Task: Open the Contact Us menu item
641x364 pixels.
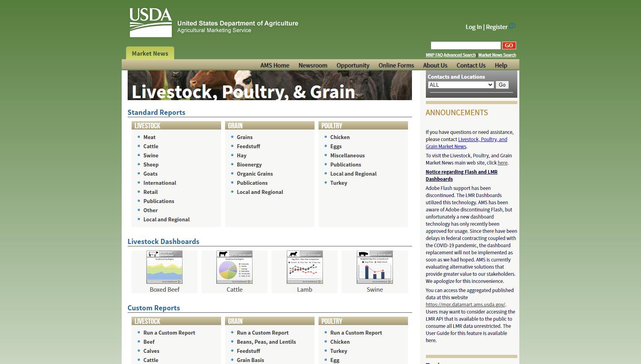Action: click(471, 65)
